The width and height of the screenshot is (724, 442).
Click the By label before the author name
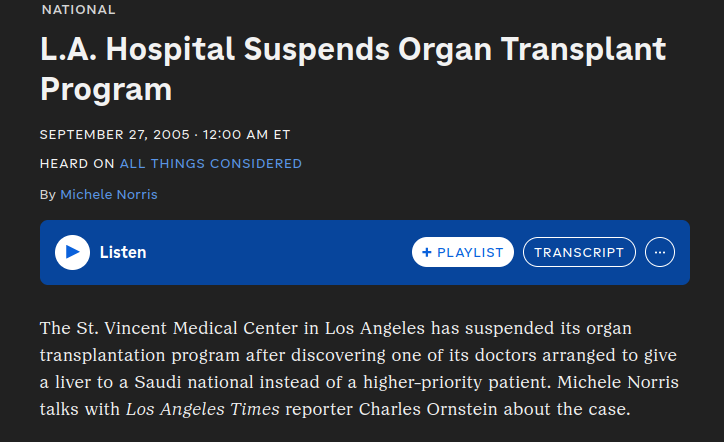tap(48, 194)
